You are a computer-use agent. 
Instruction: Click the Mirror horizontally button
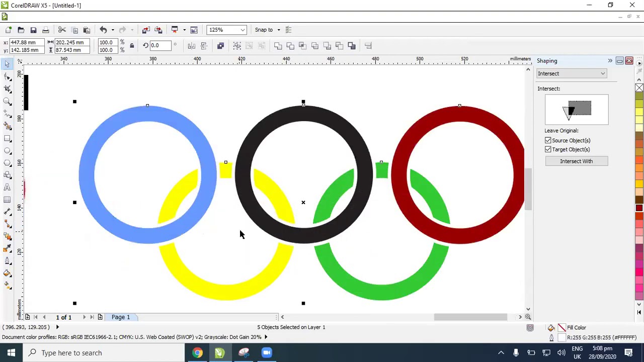pos(192,46)
